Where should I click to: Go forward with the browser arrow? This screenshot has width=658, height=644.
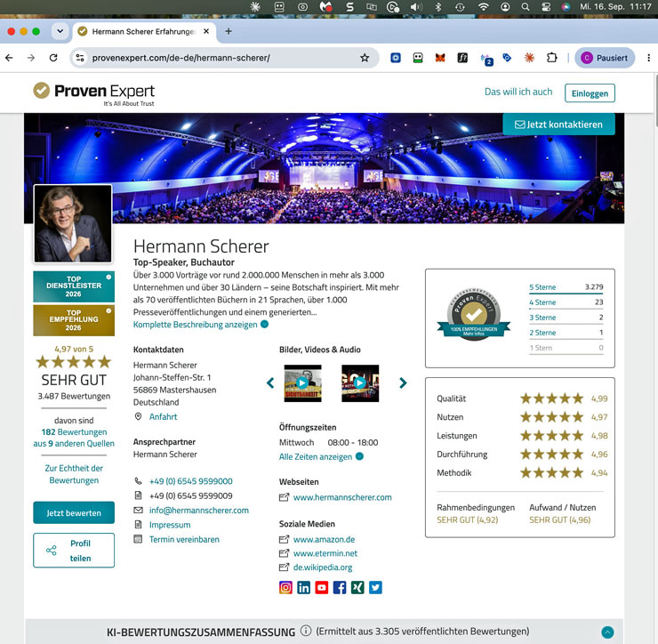point(31,58)
